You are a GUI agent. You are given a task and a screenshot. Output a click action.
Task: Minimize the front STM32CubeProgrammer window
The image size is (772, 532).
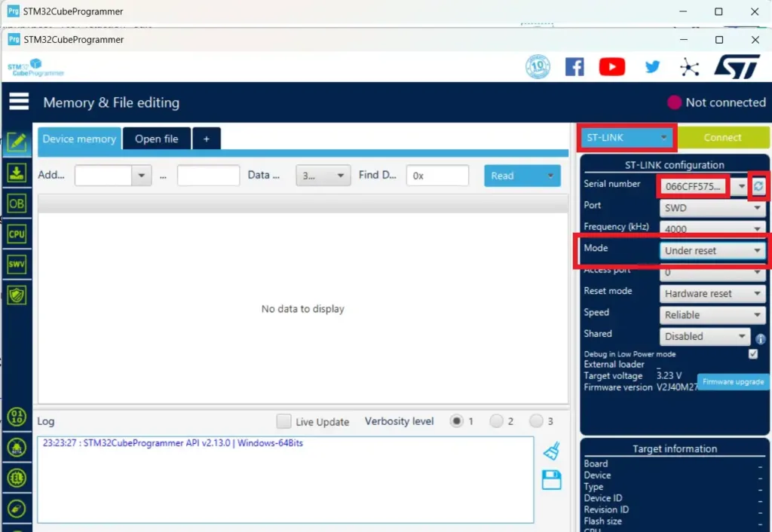click(683, 39)
